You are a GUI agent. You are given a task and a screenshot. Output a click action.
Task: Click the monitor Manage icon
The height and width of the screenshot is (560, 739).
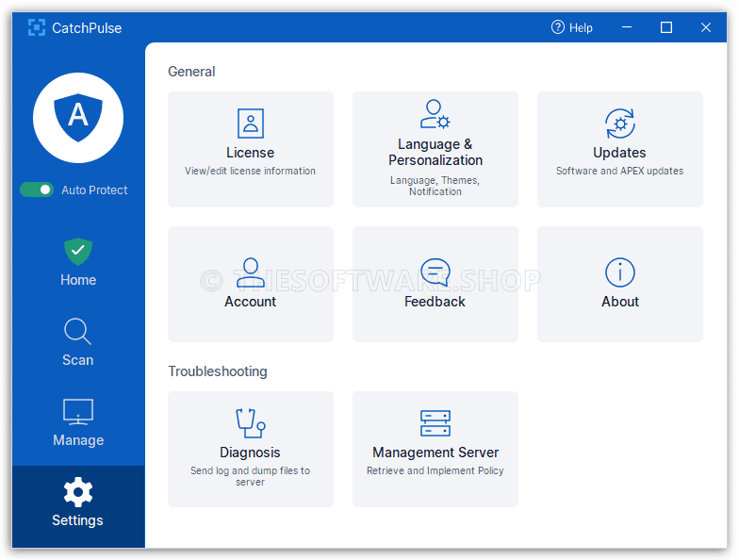[x=78, y=411]
